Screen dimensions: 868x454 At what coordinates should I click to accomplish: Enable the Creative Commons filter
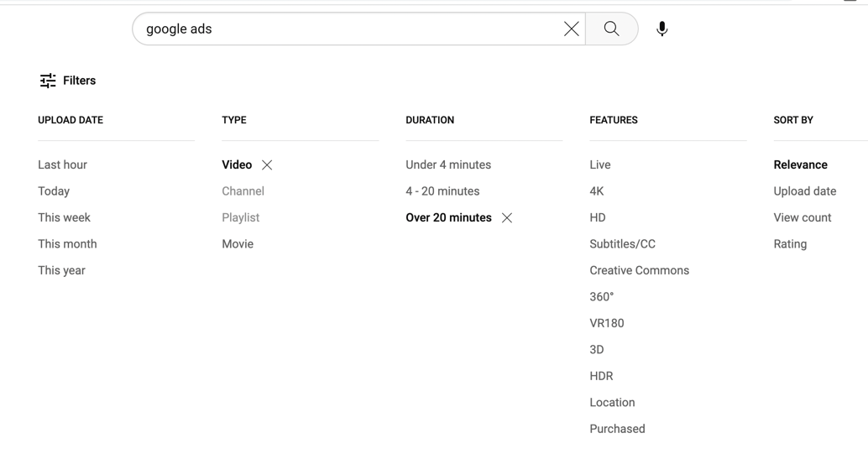coord(640,271)
